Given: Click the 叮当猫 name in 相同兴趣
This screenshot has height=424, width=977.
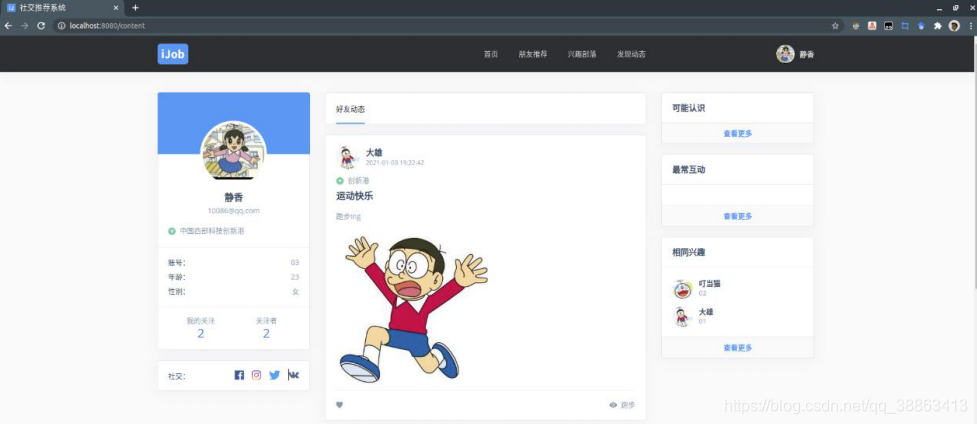Looking at the screenshot, I should [x=710, y=284].
